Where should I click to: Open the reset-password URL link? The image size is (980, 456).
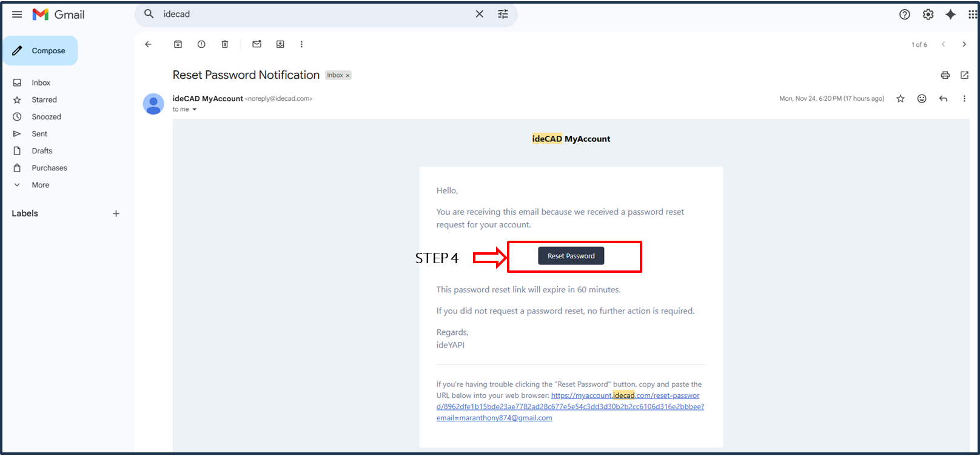(x=570, y=407)
